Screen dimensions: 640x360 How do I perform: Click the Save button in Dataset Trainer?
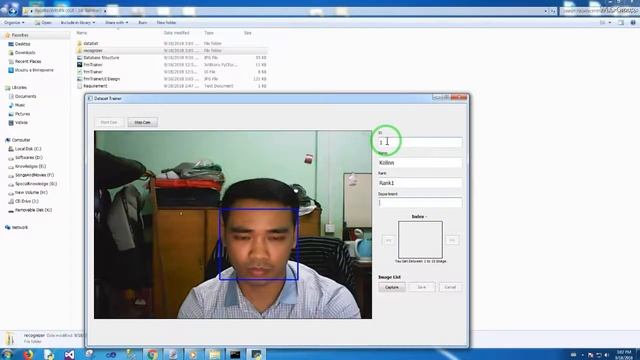pos(422,287)
